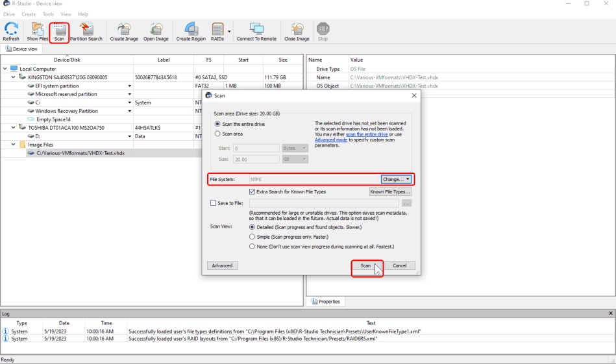
Task: Collapse the TOSHIBA drive node
Action: [14, 128]
